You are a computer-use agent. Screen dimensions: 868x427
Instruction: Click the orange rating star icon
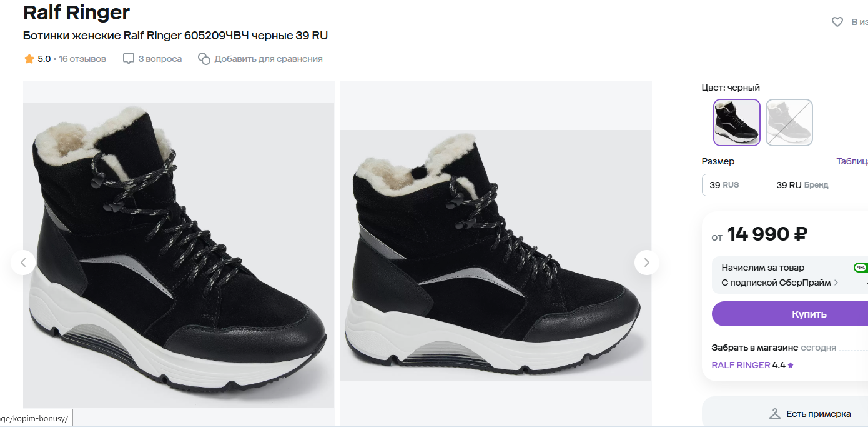[x=29, y=59]
